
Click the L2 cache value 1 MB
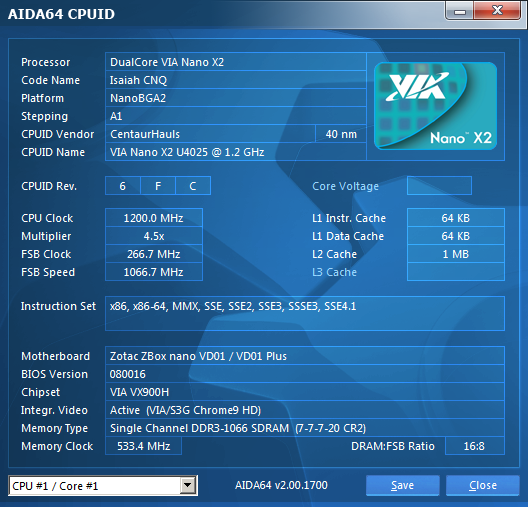coord(456,254)
